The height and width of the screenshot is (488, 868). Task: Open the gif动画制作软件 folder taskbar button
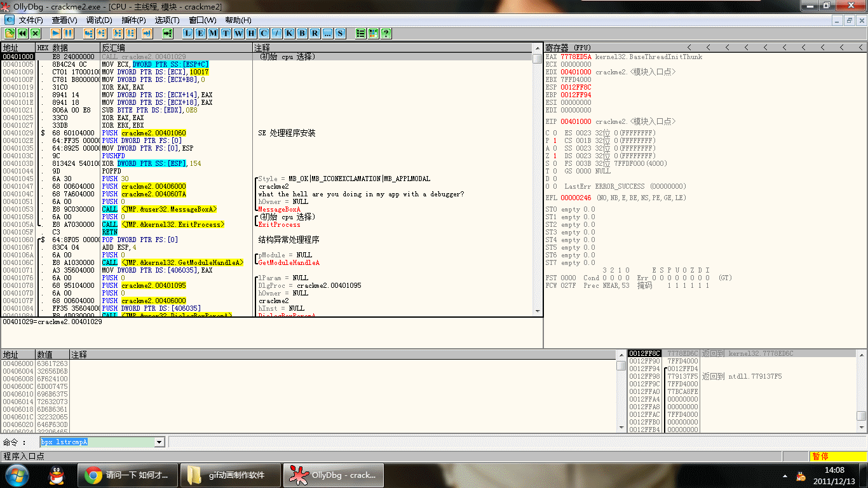tap(231, 475)
